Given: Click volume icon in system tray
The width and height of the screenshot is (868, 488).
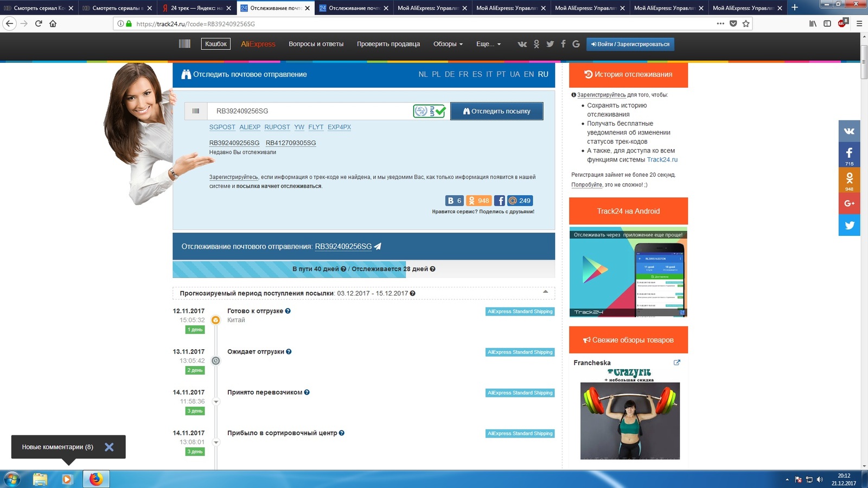Looking at the screenshot, I should (820, 479).
